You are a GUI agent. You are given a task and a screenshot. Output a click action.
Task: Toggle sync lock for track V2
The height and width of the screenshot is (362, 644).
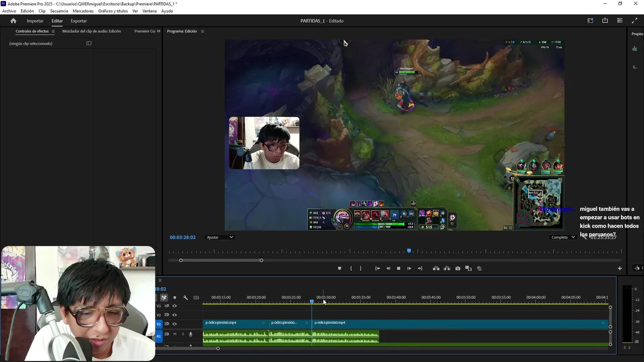(167, 315)
